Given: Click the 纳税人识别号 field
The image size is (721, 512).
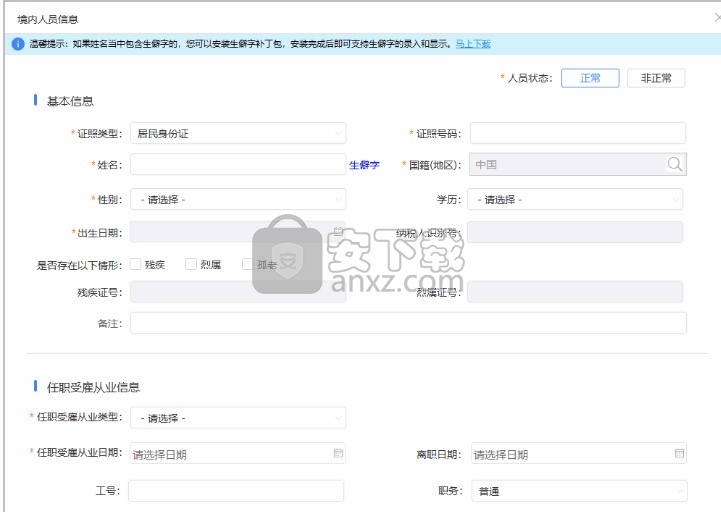Looking at the screenshot, I should [575, 232].
